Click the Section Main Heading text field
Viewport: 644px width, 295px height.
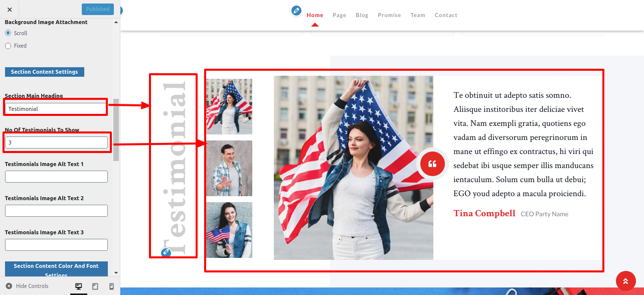pos(56,108)
